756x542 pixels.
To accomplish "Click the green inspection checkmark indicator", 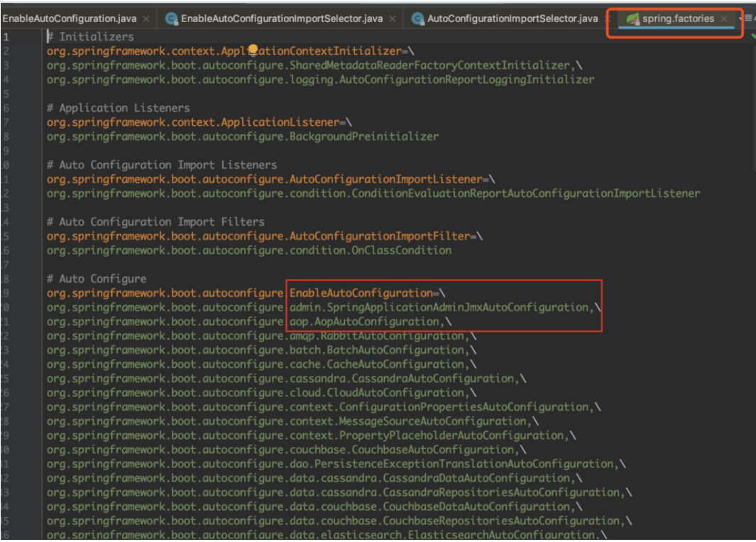I will tap(753, 36).
